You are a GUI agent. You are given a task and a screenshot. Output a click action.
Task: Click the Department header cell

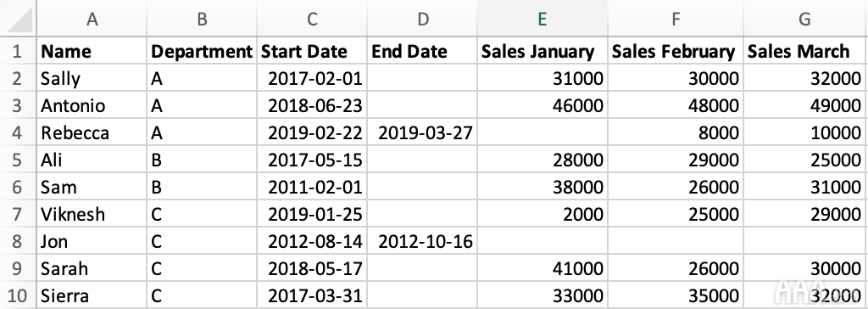point(202,51)
